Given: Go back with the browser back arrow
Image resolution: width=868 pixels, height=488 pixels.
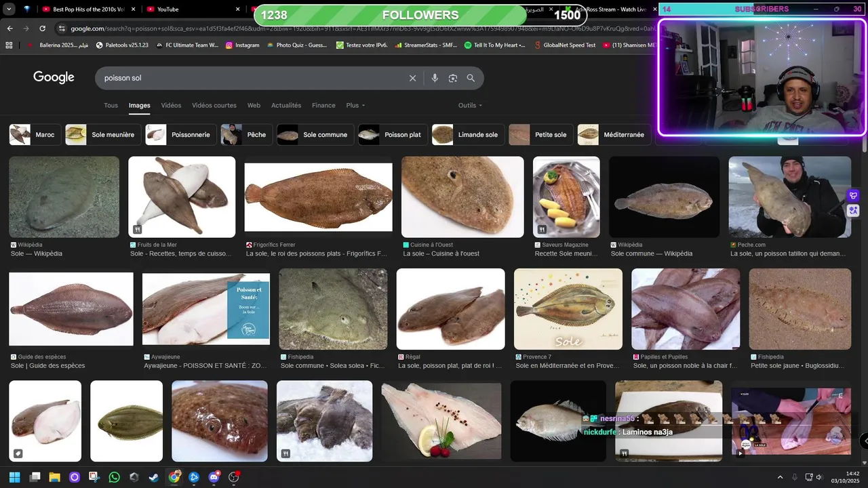Looking at the screenshot, I should pyautogui.click(x=9, y=28).
